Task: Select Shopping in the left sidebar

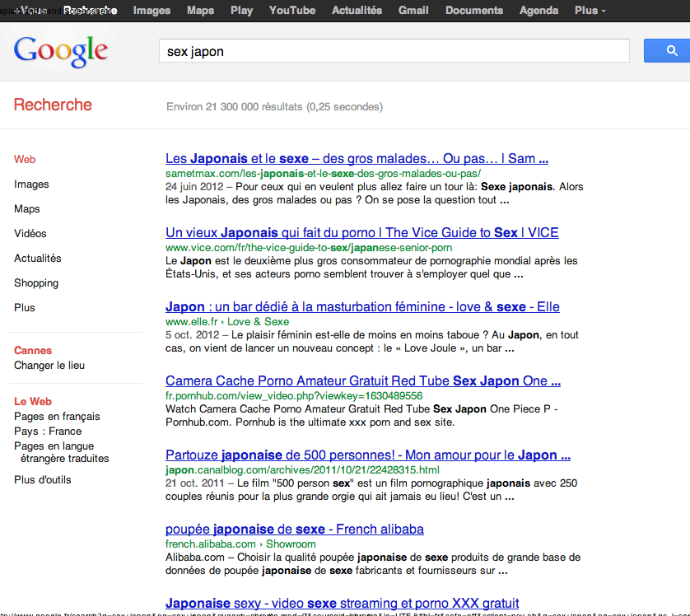Action: [36, 283]
